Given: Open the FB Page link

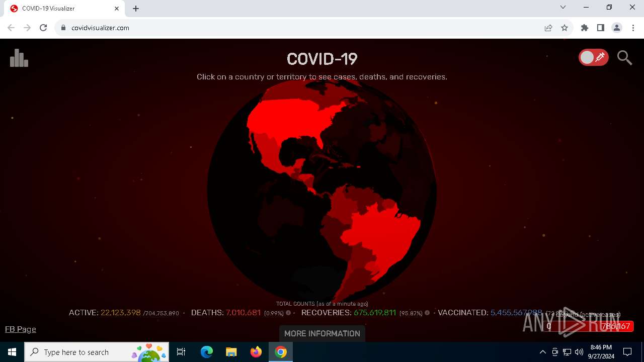Looking at the screenshot, I should point(21,329).
